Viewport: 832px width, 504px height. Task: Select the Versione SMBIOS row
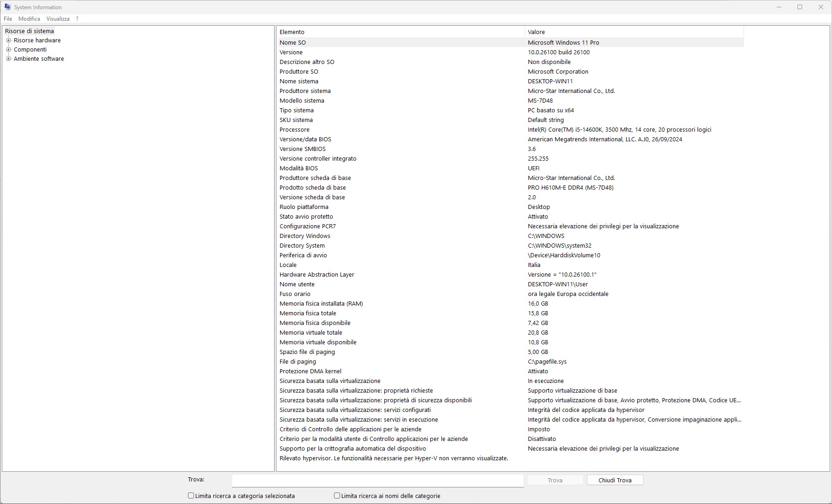[510, 149]
